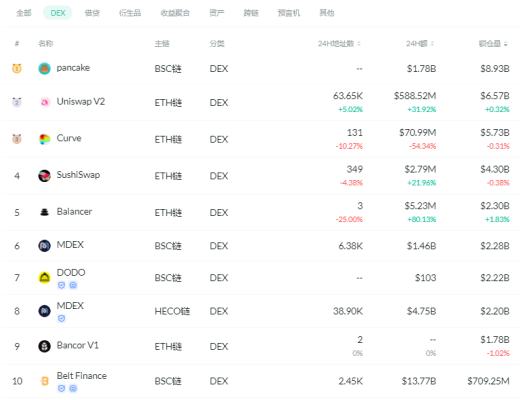
Task: Click the bronze rank-3 medal icon
Action: 17,139
